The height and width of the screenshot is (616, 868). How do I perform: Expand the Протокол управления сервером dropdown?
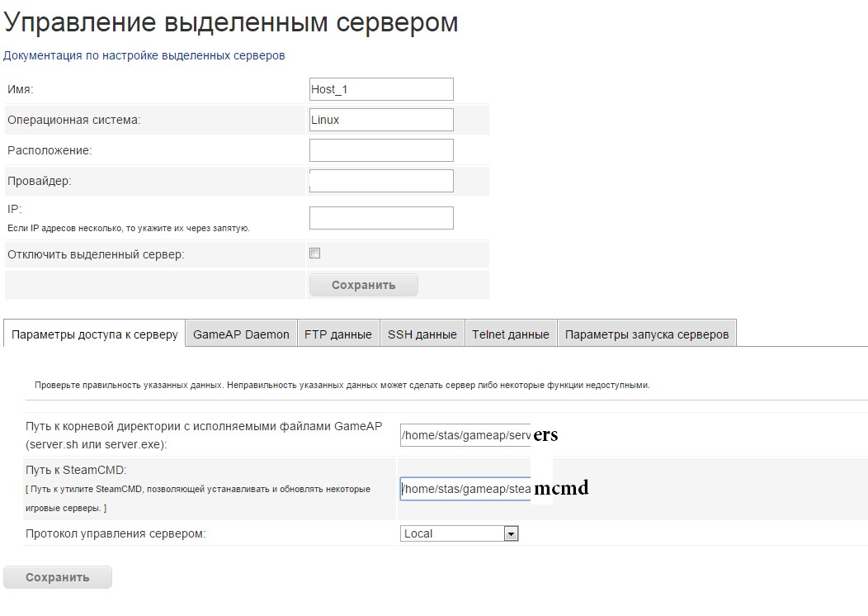click(x=459, y=533)
